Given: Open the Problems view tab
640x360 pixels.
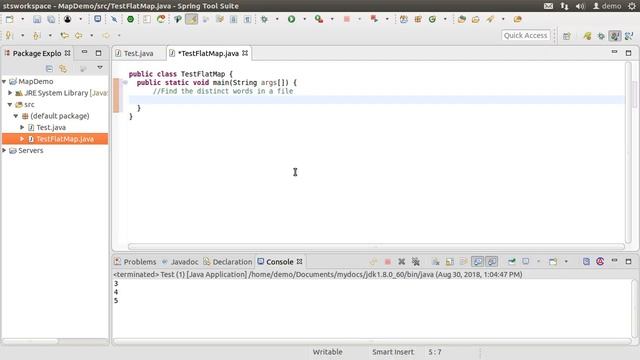Looking at the screenshot, I should 135,262.
